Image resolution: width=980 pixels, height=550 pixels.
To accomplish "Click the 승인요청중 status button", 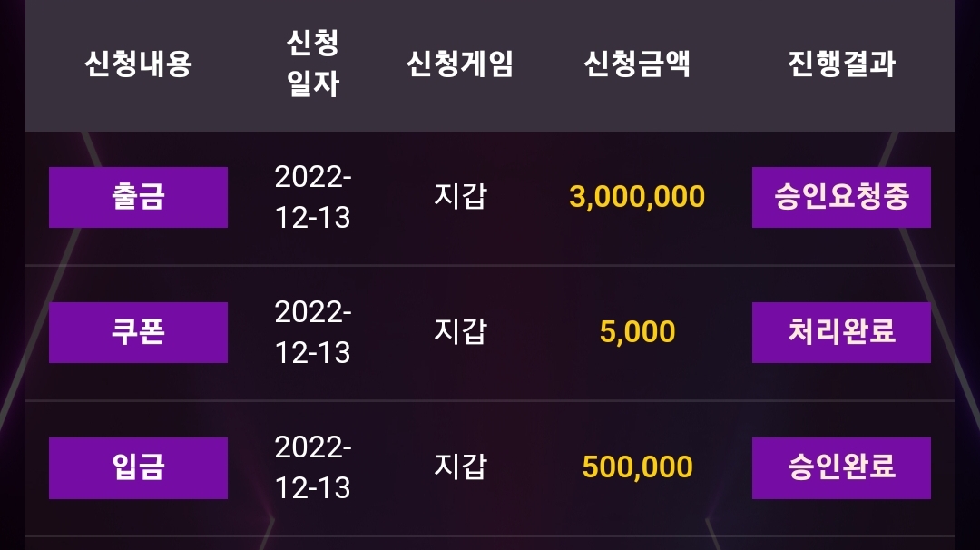I will (x=841, y=197).
